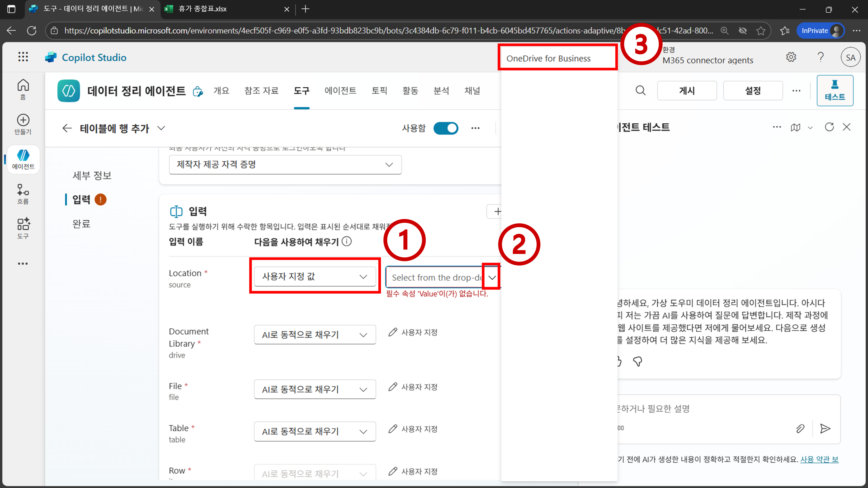Screen dimensions: 868x488
Task: Open the Flows (흐름) sidebar icon
Action: point(23,194)
